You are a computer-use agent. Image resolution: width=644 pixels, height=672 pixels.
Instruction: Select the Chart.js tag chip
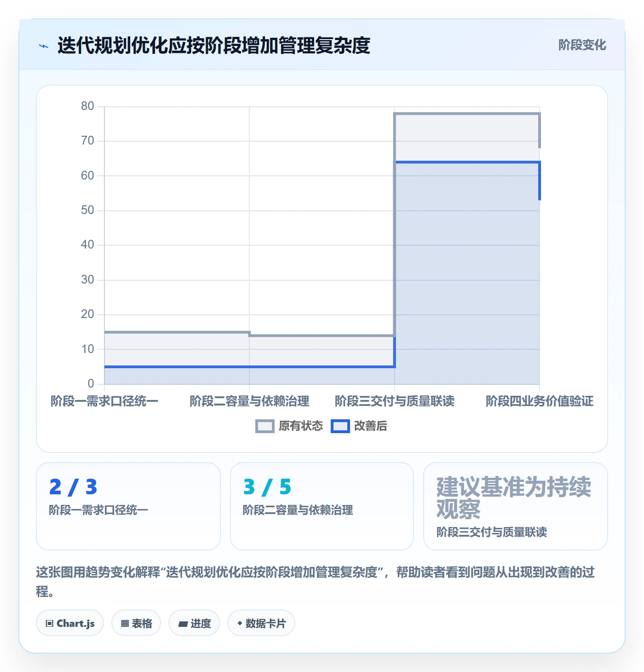point(70,623)
